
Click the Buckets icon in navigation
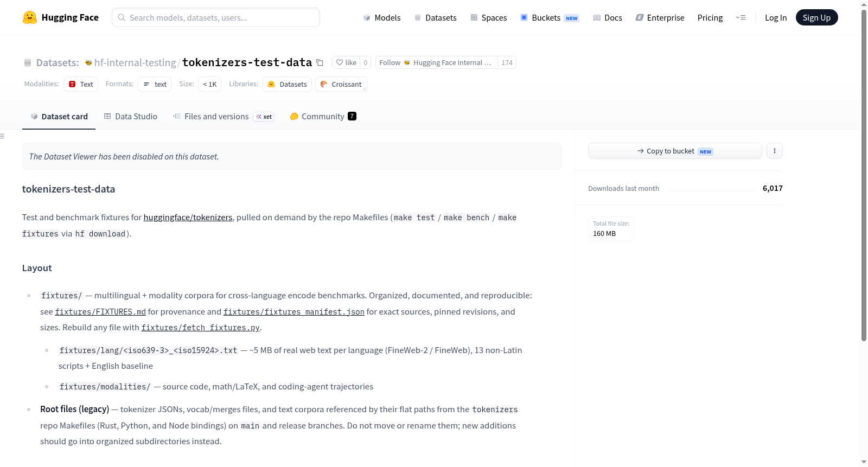click(x=524, y=17)
